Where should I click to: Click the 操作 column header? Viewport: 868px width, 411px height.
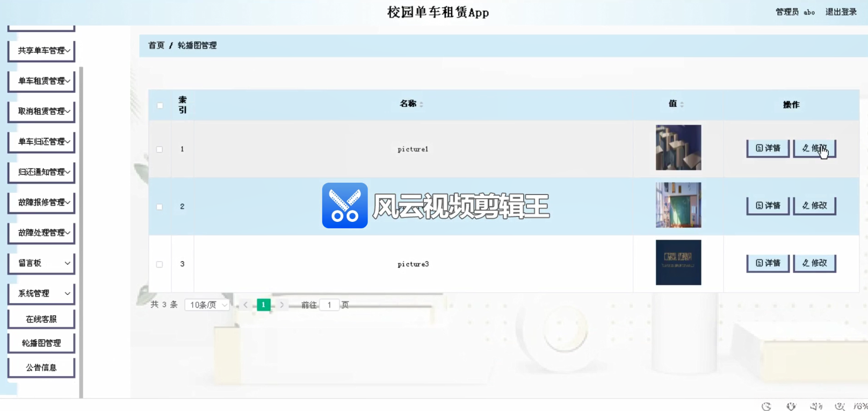click(791, 105)
